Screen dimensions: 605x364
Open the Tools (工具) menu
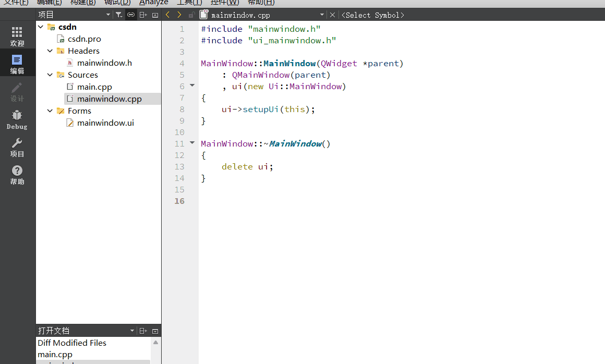(x=189, y=3)
